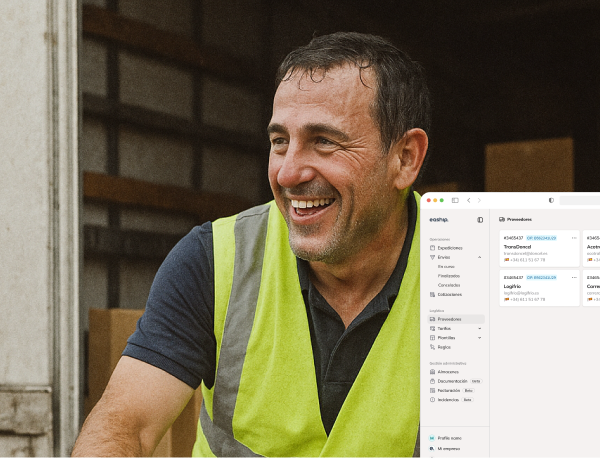Open Documentación label in sidebar

[453, 381]
